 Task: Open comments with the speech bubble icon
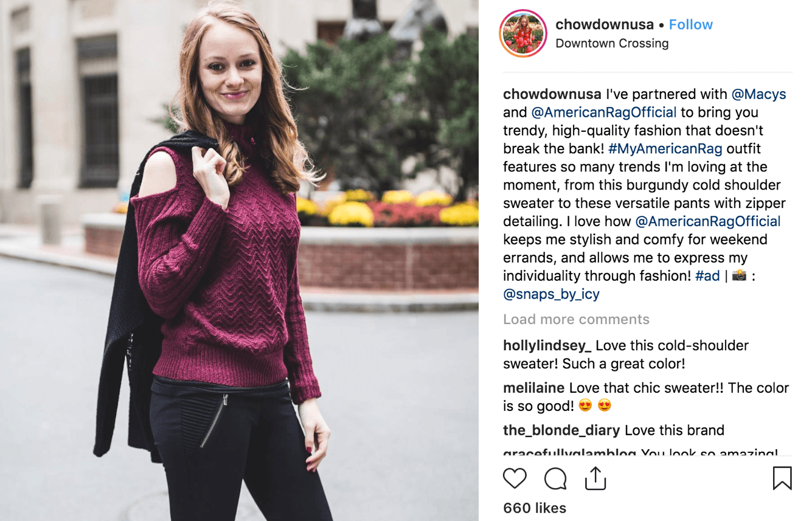click(555, 478)
